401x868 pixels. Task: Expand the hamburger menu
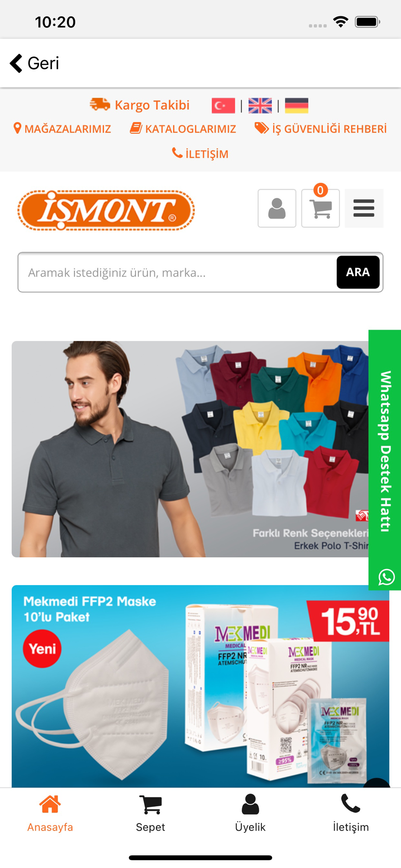click(364, 208)
